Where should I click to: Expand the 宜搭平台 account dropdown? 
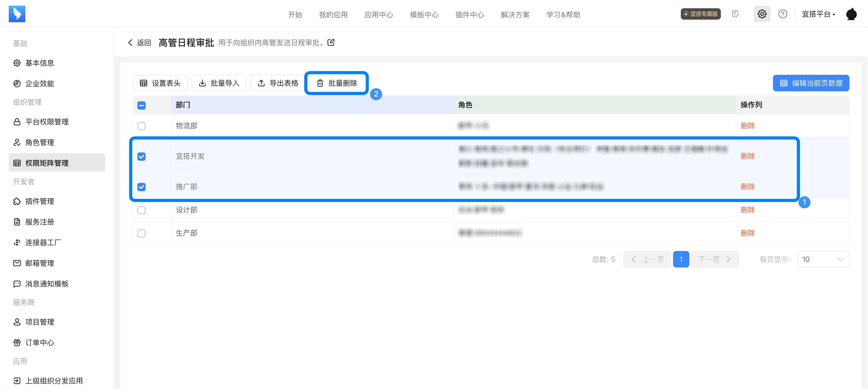pos(818,14)
